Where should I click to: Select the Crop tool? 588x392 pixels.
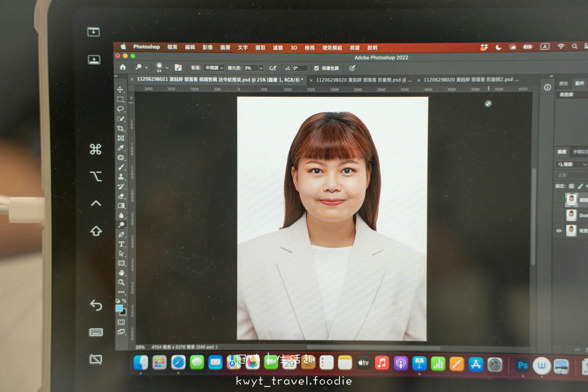121,128
